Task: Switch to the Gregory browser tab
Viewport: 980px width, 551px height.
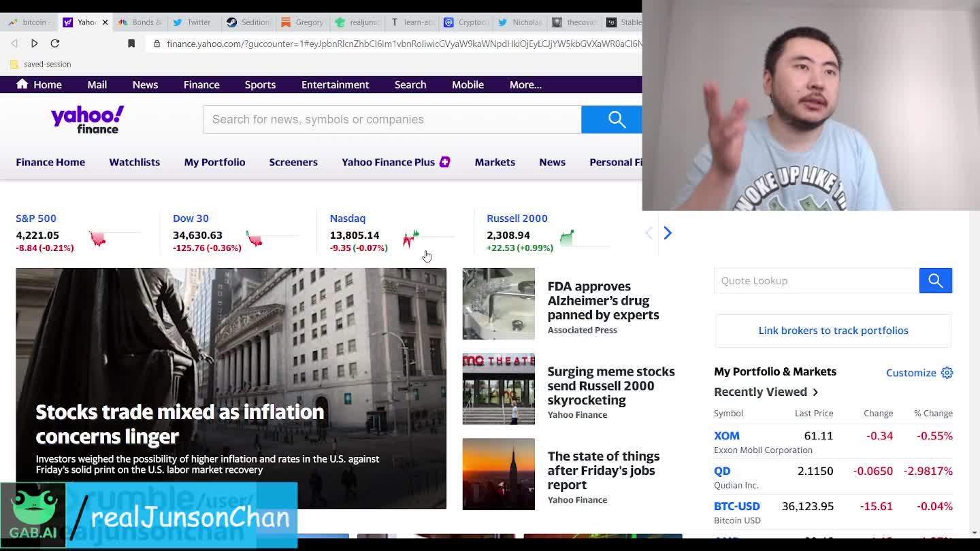Action: tap(303, 22)
